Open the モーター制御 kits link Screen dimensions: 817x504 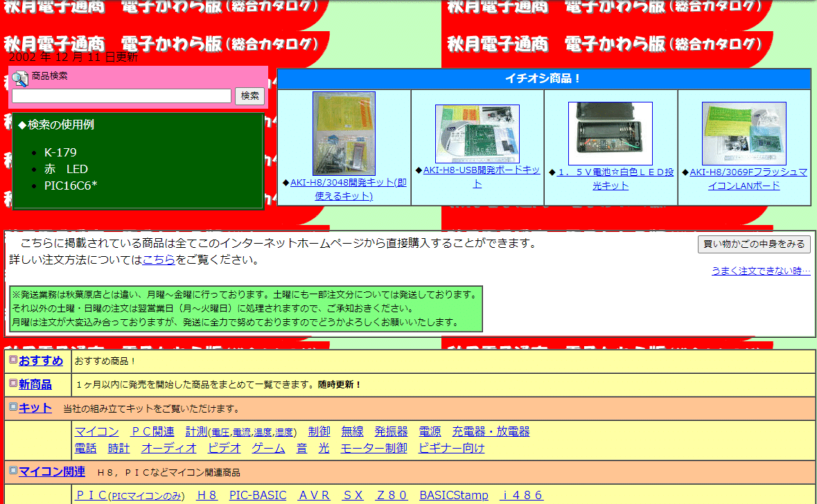(x=374, y=448)
